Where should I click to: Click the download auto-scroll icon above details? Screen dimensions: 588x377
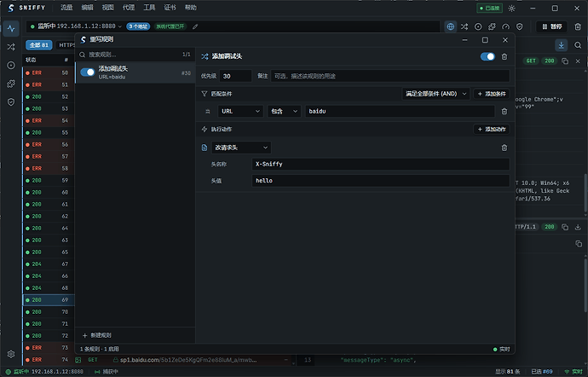(x=561, y=45)
